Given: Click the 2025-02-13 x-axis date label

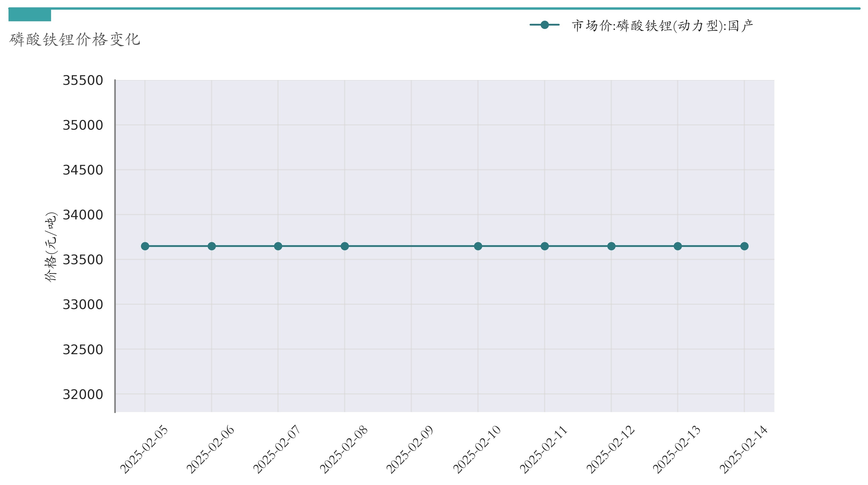Looking at the screenshot, I should [x=676, y=449].
